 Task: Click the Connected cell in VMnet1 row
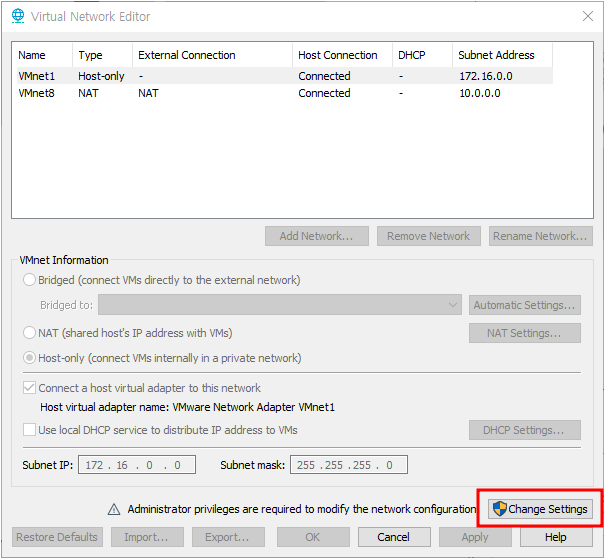coord(324,76)
